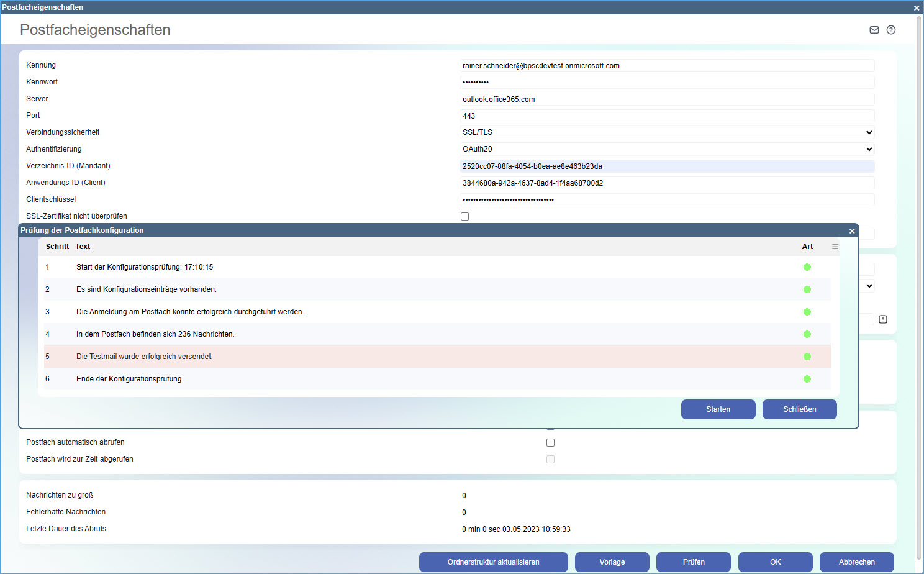Click the Anwendungs-ID (Client) field

(x=667, y=183)
